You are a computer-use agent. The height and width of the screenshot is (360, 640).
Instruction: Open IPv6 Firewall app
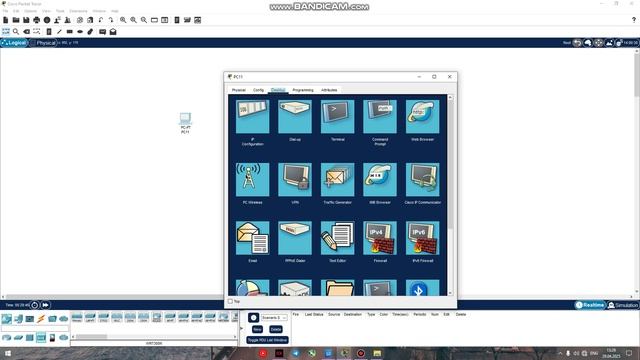coord(422,238)
